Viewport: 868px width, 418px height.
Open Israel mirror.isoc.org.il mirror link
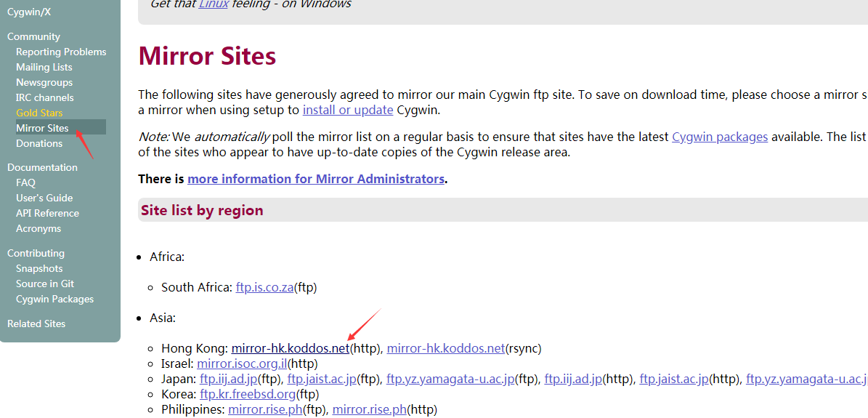243,363
